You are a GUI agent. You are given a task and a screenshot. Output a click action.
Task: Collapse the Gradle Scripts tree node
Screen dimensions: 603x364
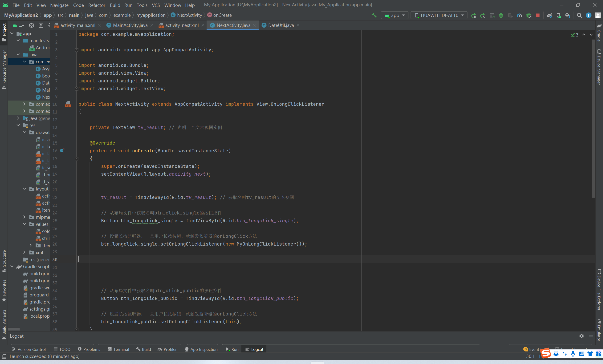tap(12, 266)
